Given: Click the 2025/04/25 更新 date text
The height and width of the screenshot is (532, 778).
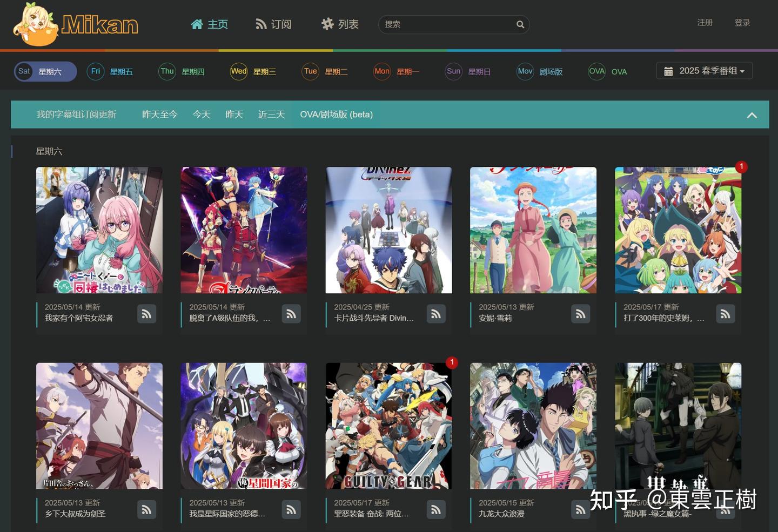Looking at the screenshot, I should coord(361,307).
